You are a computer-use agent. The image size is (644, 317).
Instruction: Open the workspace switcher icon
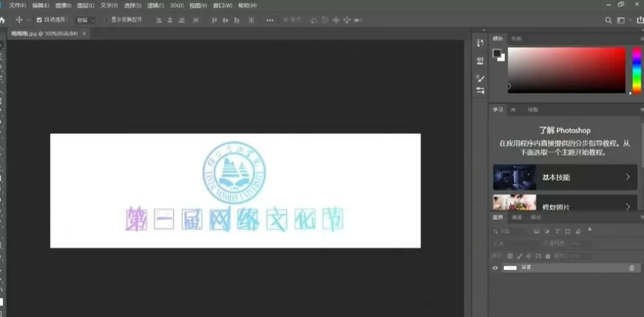pos(621,20)
